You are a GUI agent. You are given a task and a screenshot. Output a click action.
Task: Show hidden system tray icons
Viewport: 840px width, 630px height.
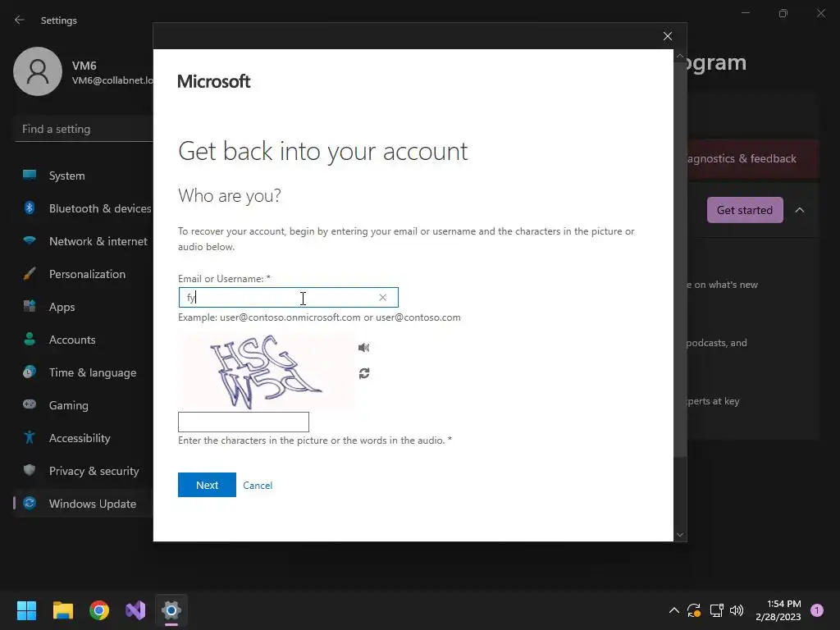674,610
